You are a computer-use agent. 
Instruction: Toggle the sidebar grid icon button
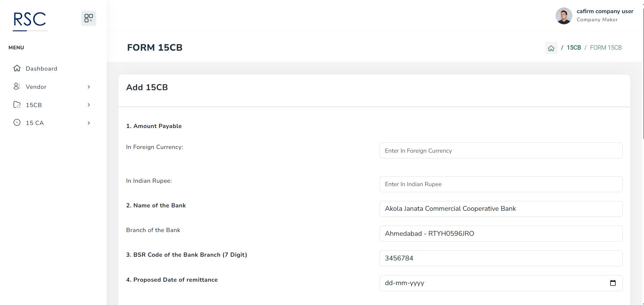coord(88,18)
